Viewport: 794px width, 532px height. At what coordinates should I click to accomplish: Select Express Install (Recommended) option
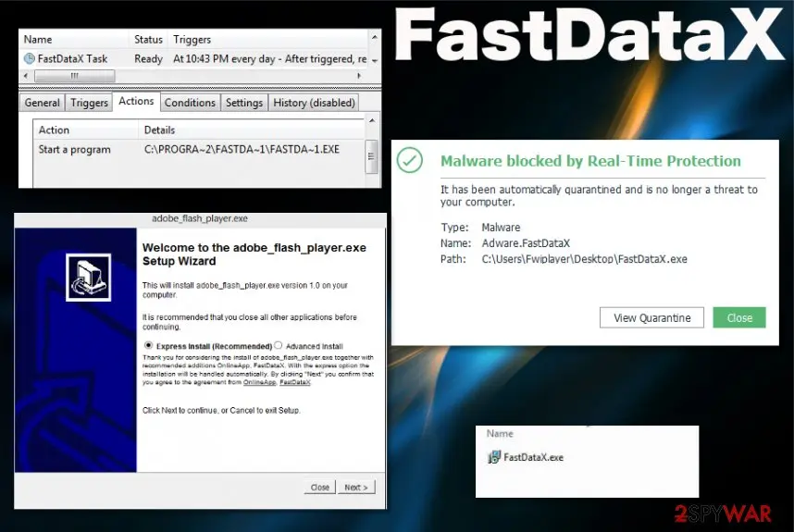point(148,345)
